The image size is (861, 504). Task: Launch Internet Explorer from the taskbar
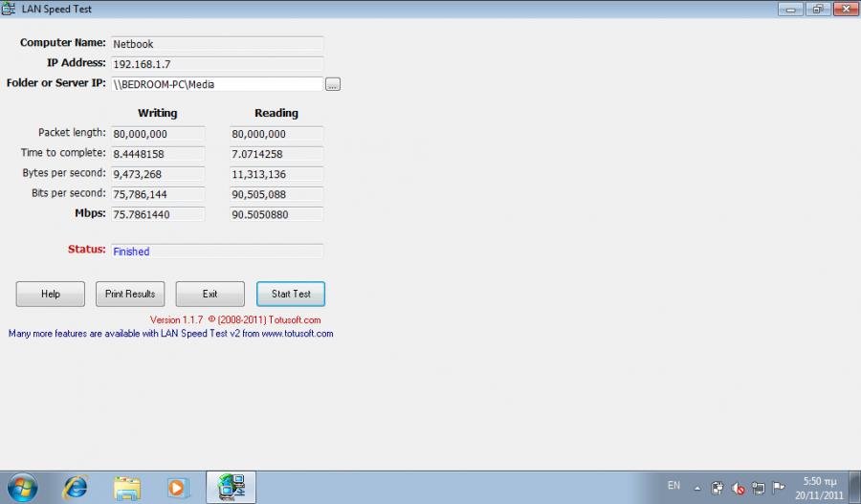(x=75, y=487)
